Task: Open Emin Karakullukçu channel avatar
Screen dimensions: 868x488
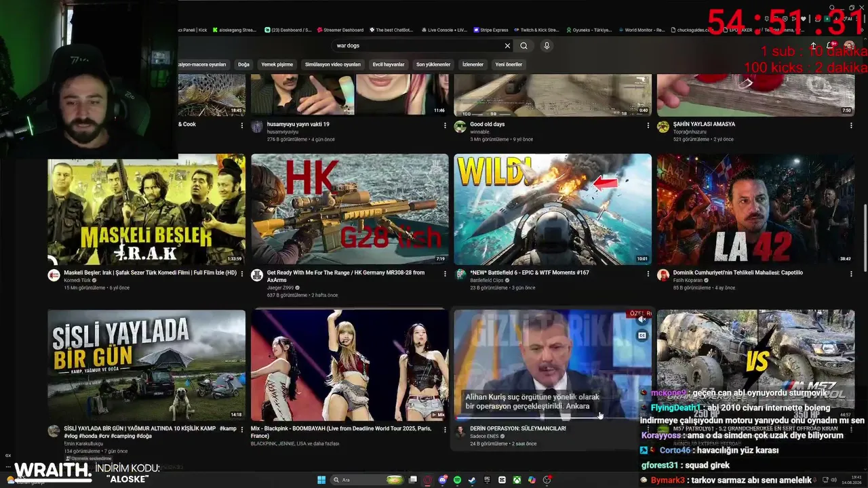Action: click(54, 431)
